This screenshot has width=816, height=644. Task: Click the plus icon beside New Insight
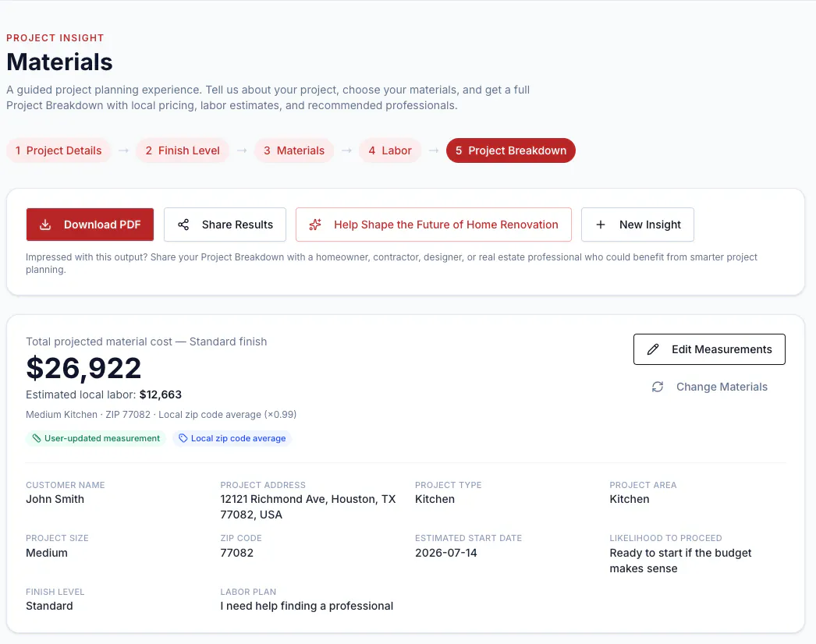601,225
